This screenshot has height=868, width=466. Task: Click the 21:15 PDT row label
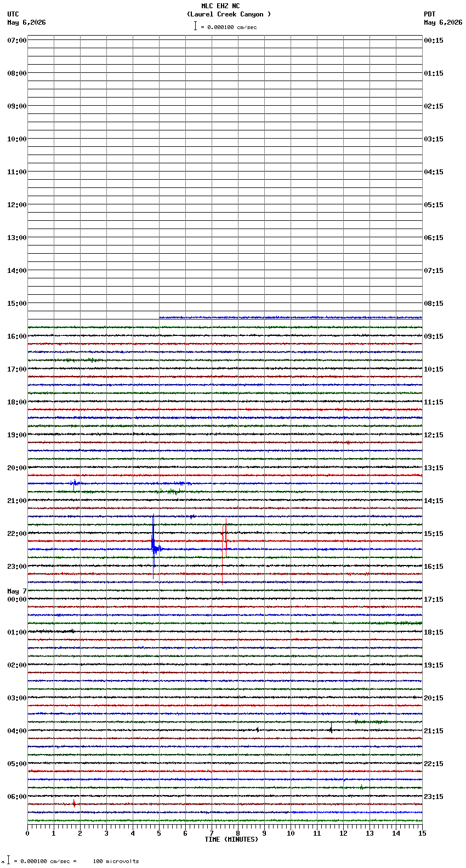434,731
